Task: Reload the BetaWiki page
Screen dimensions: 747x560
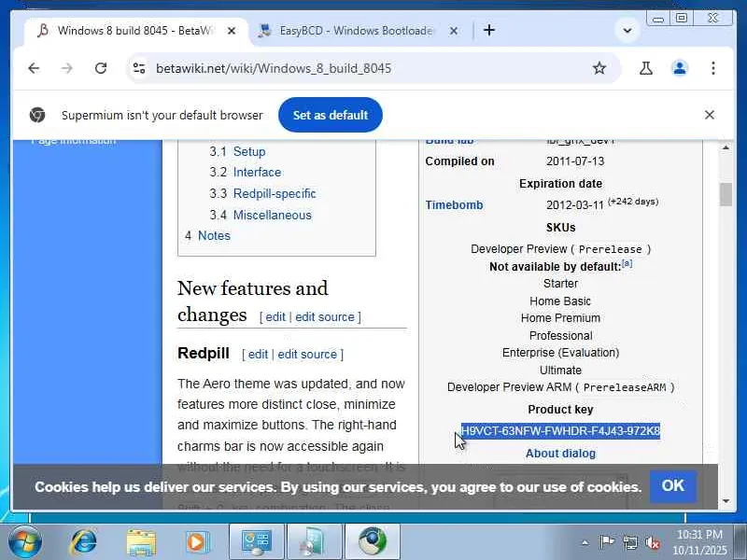Action: pos(101,68)
